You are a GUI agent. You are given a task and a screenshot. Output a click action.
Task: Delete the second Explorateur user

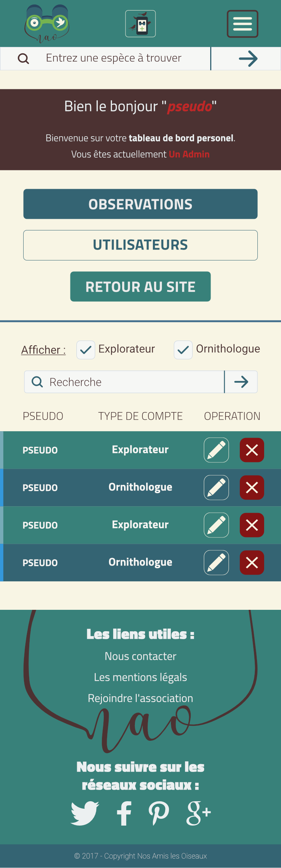[252, 525]
